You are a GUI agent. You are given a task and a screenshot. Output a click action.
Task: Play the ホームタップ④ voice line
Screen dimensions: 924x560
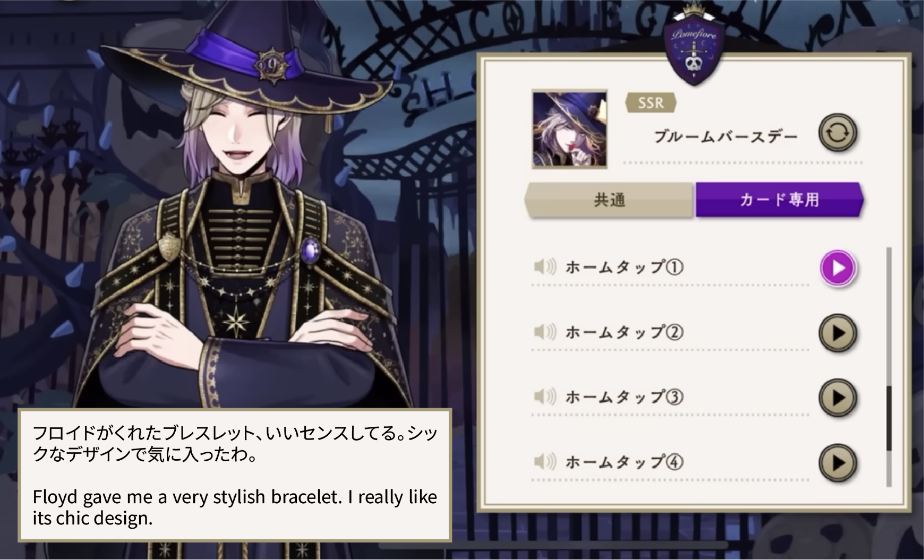pyautogui.click(x=837, y=463)
